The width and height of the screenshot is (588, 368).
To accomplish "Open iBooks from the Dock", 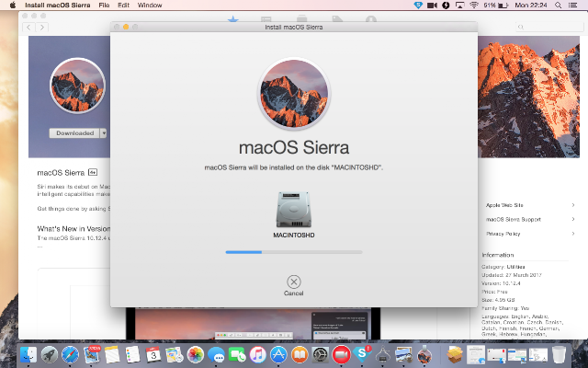I will pos(300,354).
